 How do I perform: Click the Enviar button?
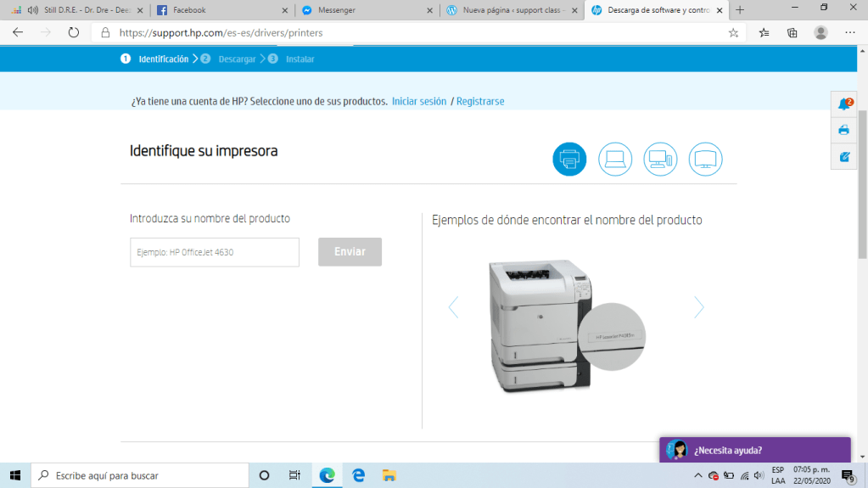[x=350, y=252]
